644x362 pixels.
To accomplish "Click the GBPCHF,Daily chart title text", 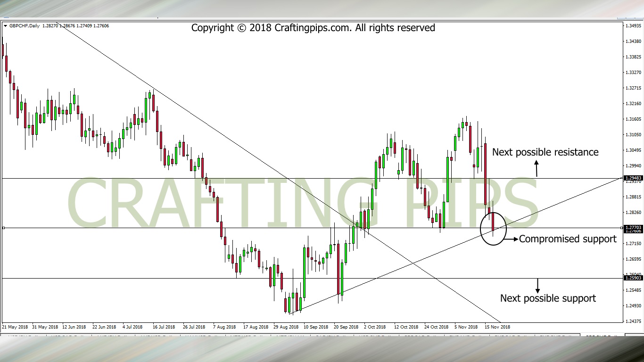I will point(24,26).
